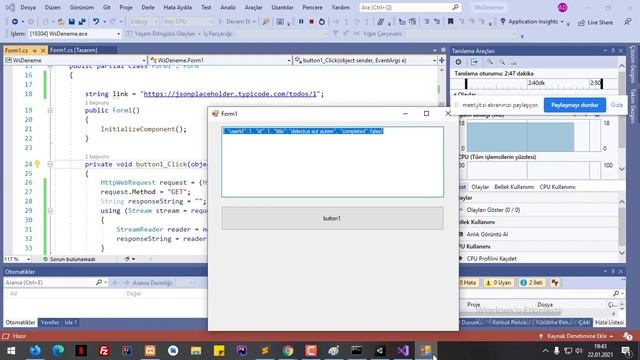Click the split editor plus icon
Image resolution: width=640 pixels, height=360 pixels.
coord(442,60)
